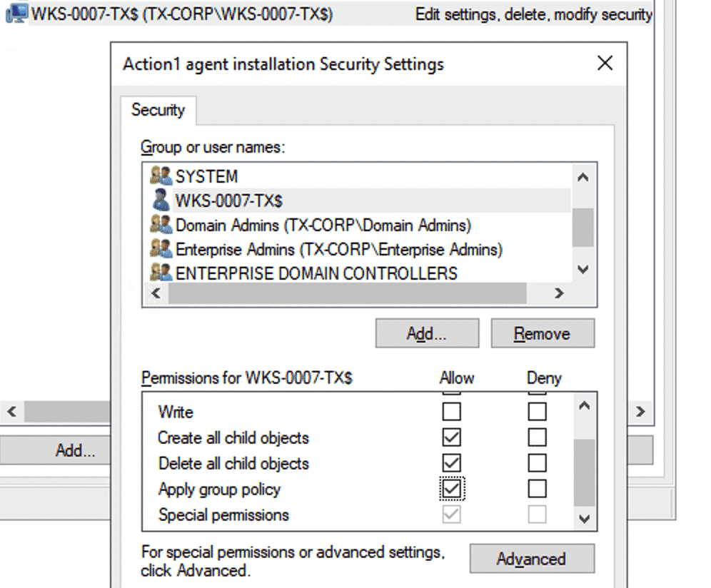This screenshot has height=588, width=711.
Task: Click the Remove button
Action: (543, 333)
